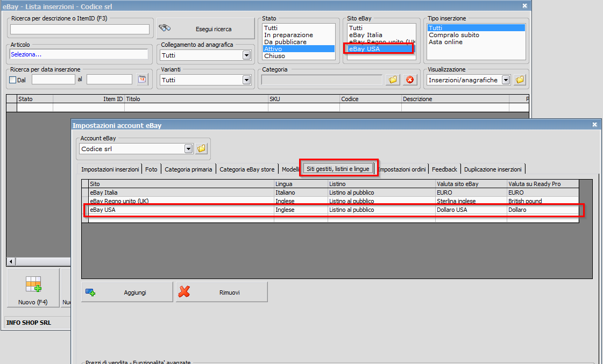This screenshot has width=603, height=364.
Task: Expand the Varianti dropdown
Action: (x=246, y=80)
